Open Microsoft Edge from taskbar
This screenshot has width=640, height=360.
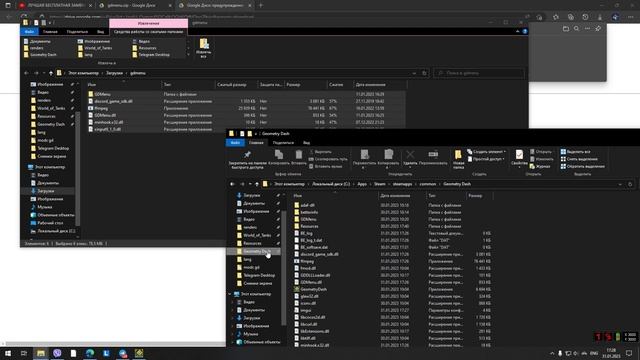90,353
